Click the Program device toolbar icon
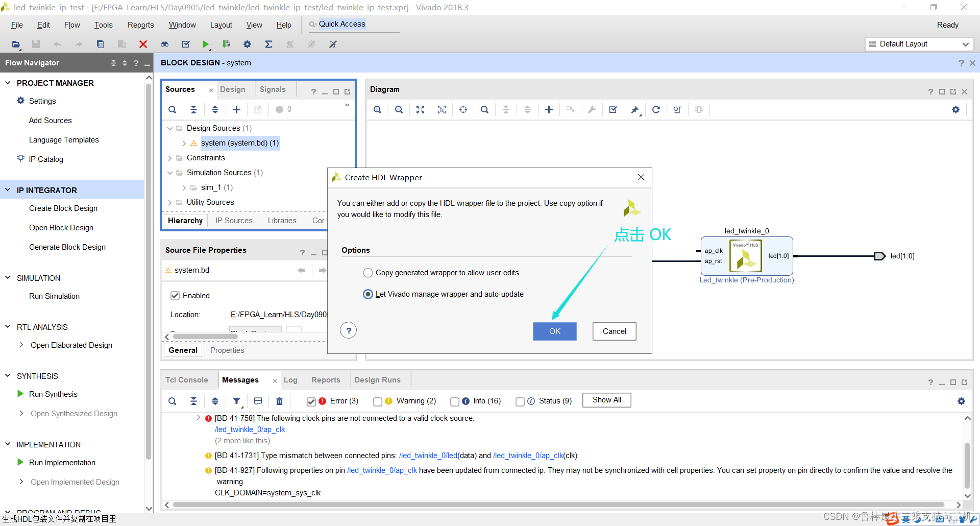The width and height of the screenshot is (980, 526). [226, 44]
